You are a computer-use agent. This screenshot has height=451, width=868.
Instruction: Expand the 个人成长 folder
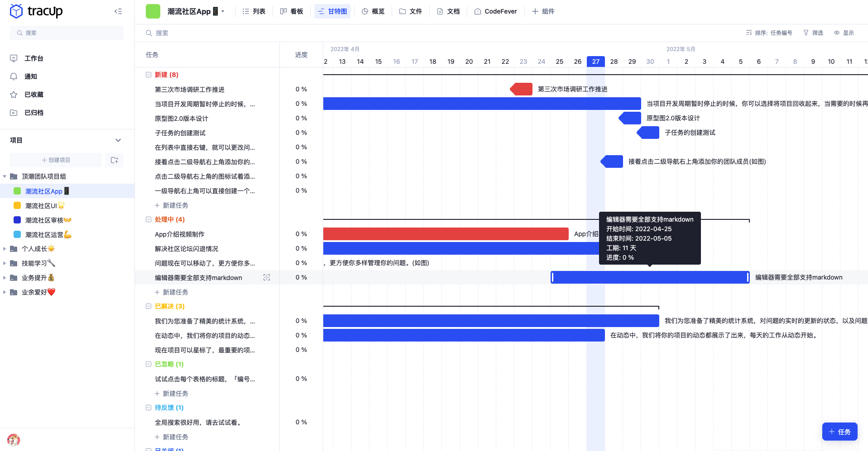click(5, 249)
